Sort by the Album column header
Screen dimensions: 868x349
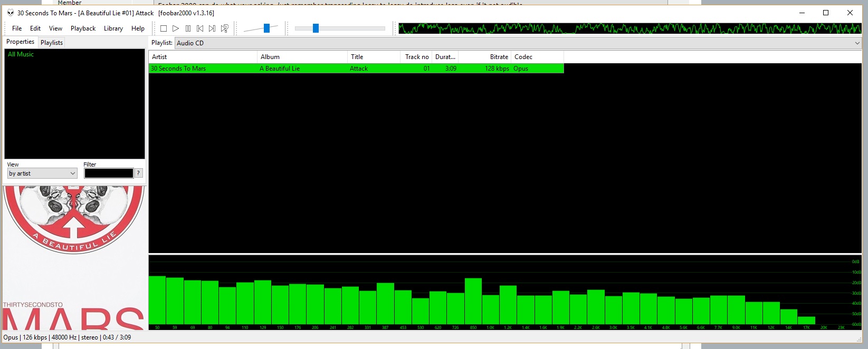pos(302,57)
